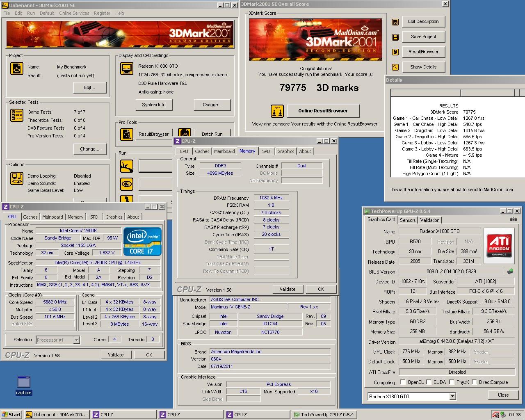Click the monitor icon in Display settings
This screenshot has height=420, width=525.
127,68
